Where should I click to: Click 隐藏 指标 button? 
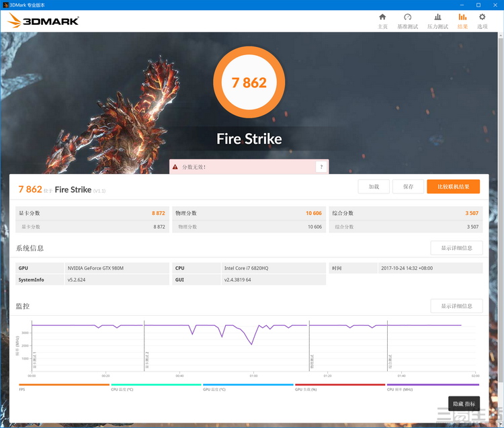coord(464,404)
